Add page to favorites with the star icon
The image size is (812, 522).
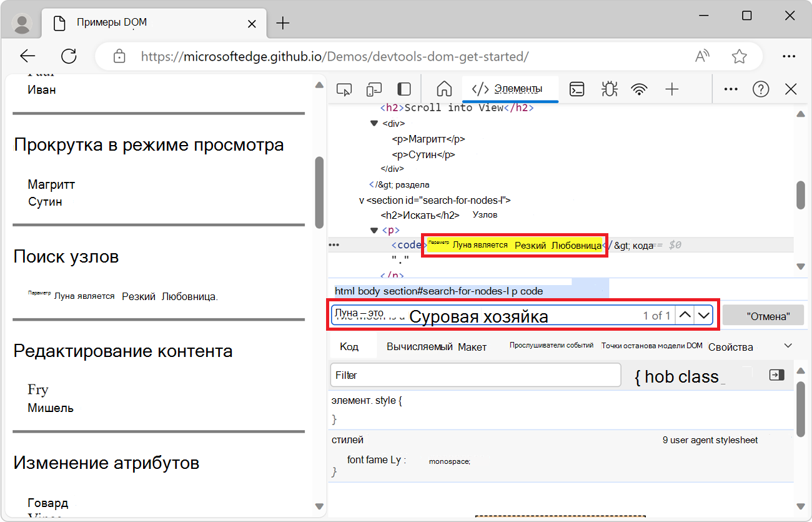click(739, 56)
